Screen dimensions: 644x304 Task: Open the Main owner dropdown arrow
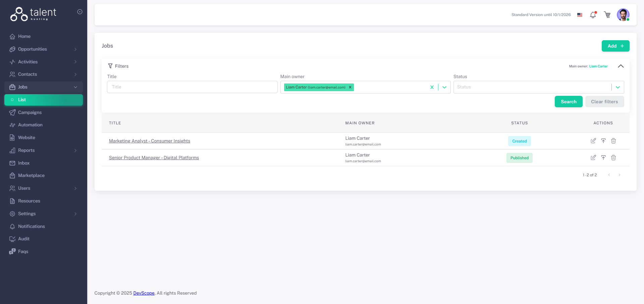click(444, 87)
